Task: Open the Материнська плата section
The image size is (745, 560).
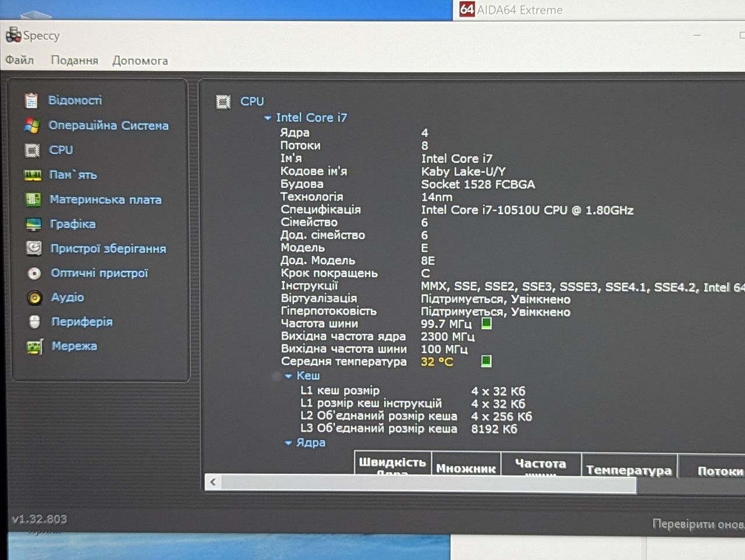Action: pos(105,199)
